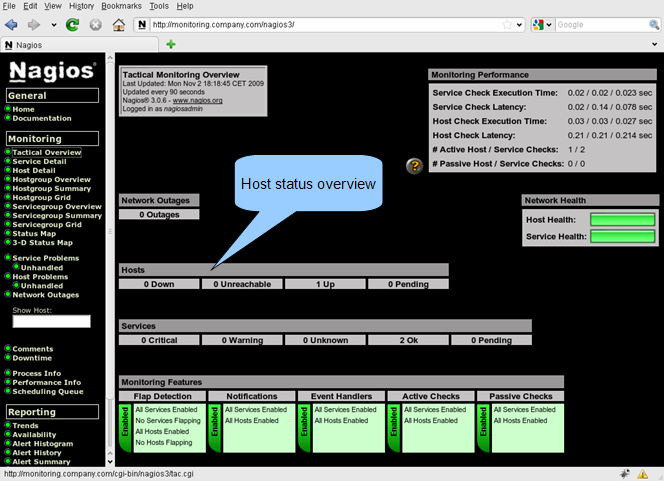
Task: Click the 0 Critical services cell
Action: point(159,340)
